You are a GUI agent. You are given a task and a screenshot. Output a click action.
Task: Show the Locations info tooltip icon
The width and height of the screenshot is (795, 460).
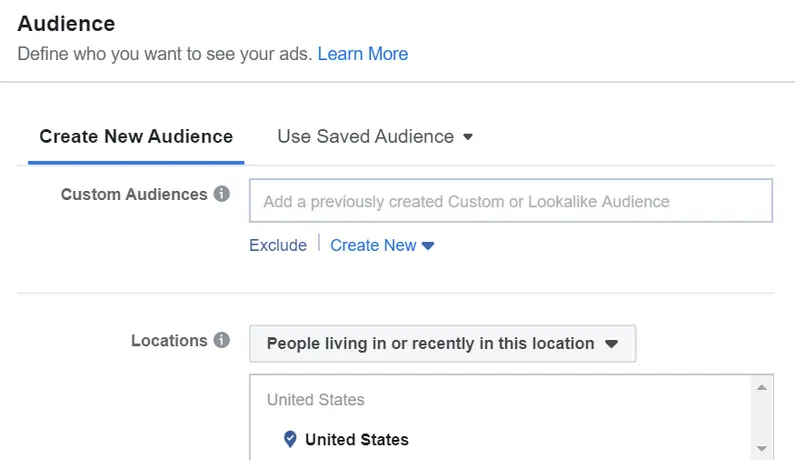click(x=222, y=340)
